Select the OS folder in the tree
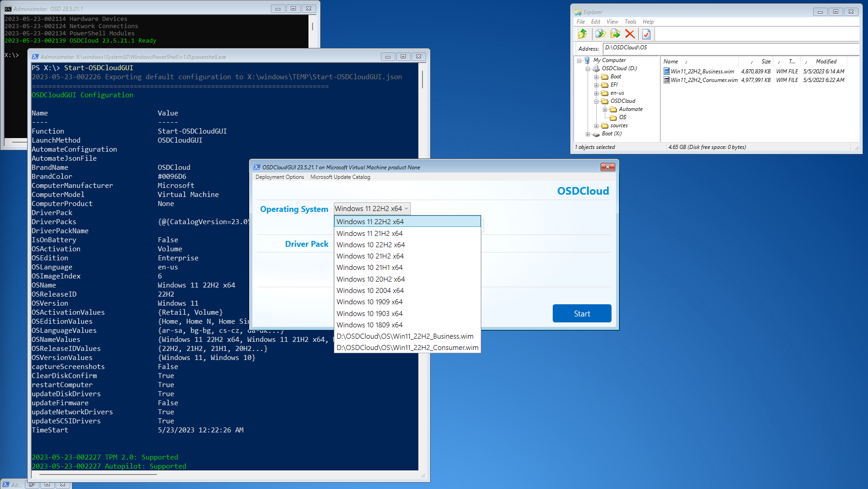Screen dimensions: 868x489 point(622,117)
